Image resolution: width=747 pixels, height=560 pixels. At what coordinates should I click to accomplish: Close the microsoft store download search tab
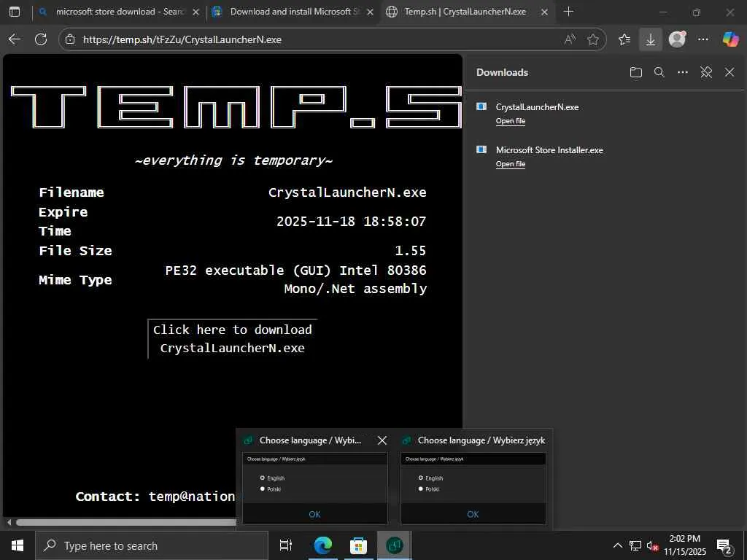(196, 12)
